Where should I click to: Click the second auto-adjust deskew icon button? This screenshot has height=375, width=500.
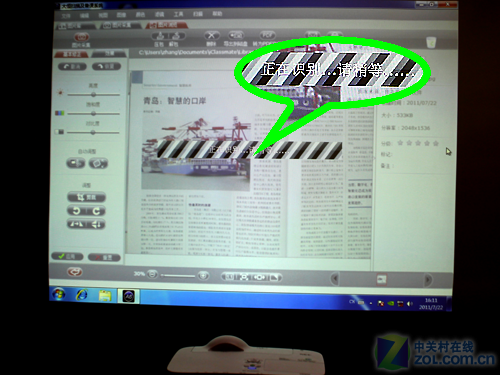click(x=98, y=163)
